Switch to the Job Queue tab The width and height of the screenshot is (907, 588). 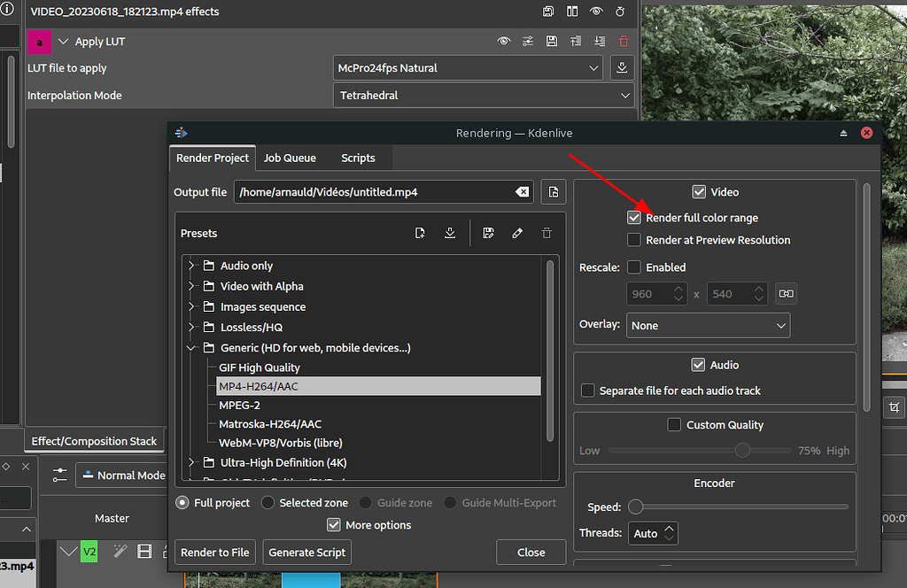point(290,158)
